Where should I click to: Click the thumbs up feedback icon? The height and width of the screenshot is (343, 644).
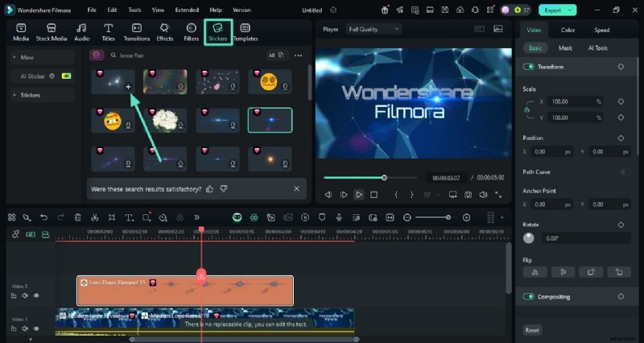(x=209, y=188)
